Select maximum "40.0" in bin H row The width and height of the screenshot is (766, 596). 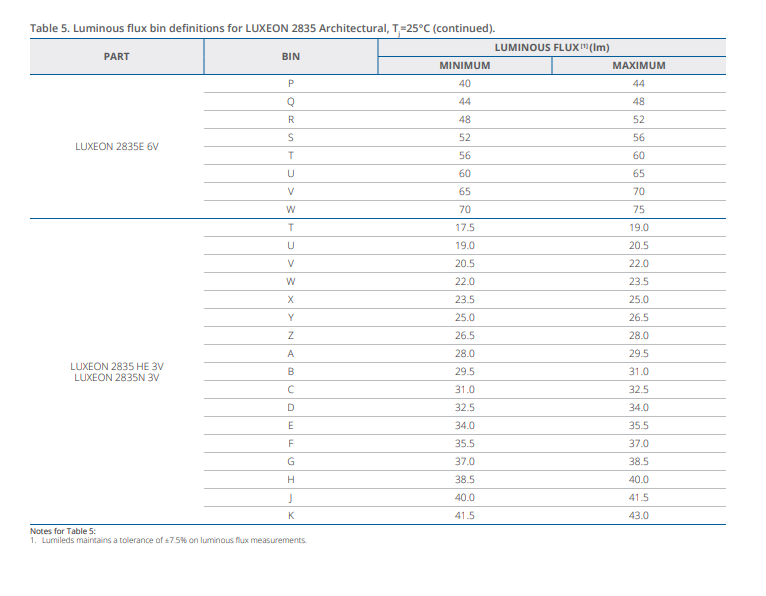pos(638,480)
